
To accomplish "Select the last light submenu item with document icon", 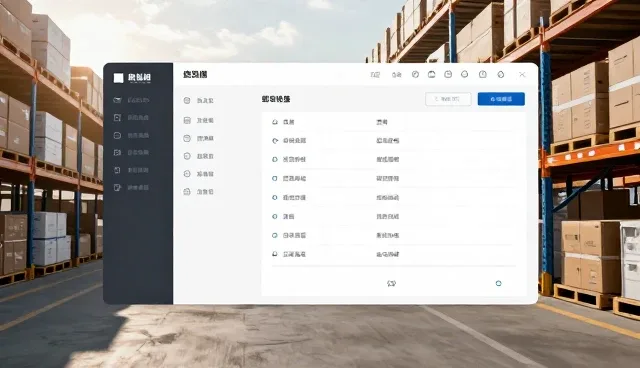I will click(x=199, y=192).
